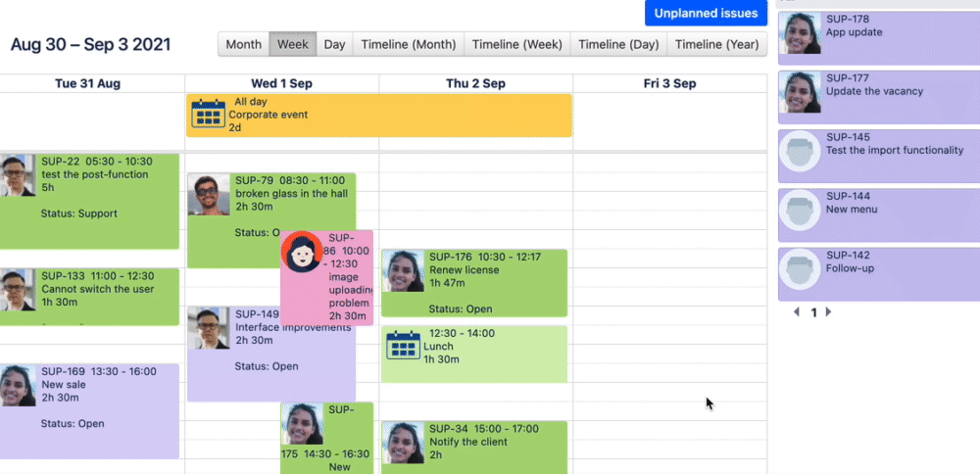
Task: Click the SUP-86 cartoon avatar icon
Action: [302, 253]
